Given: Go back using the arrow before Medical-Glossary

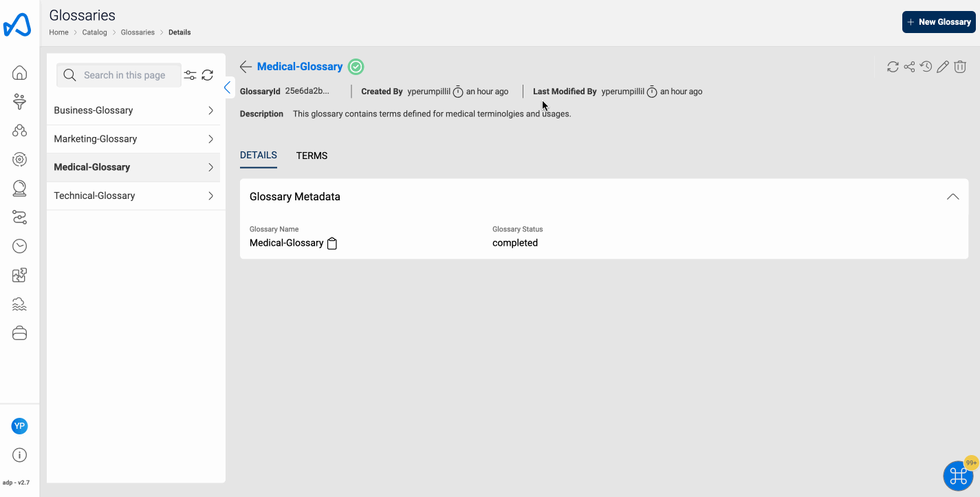Looking at the screenshot, I should tap(246, 67).
